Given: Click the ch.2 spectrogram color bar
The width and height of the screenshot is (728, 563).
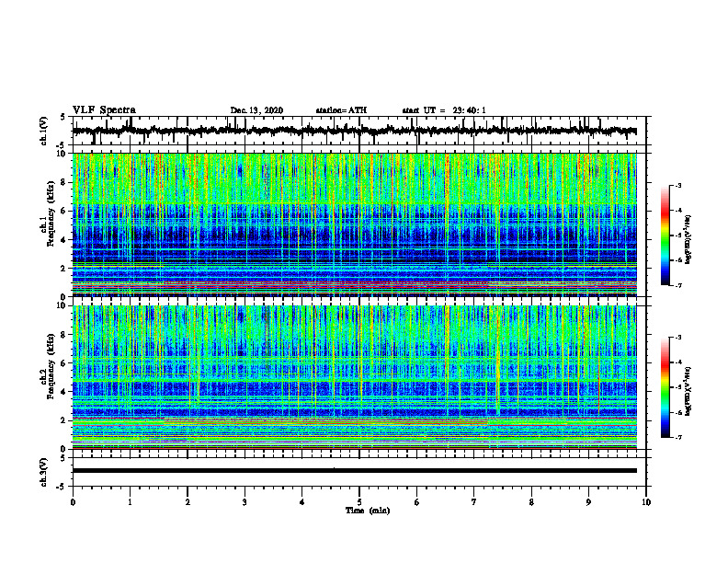Looking at the screenshot, I should [665, 387].
